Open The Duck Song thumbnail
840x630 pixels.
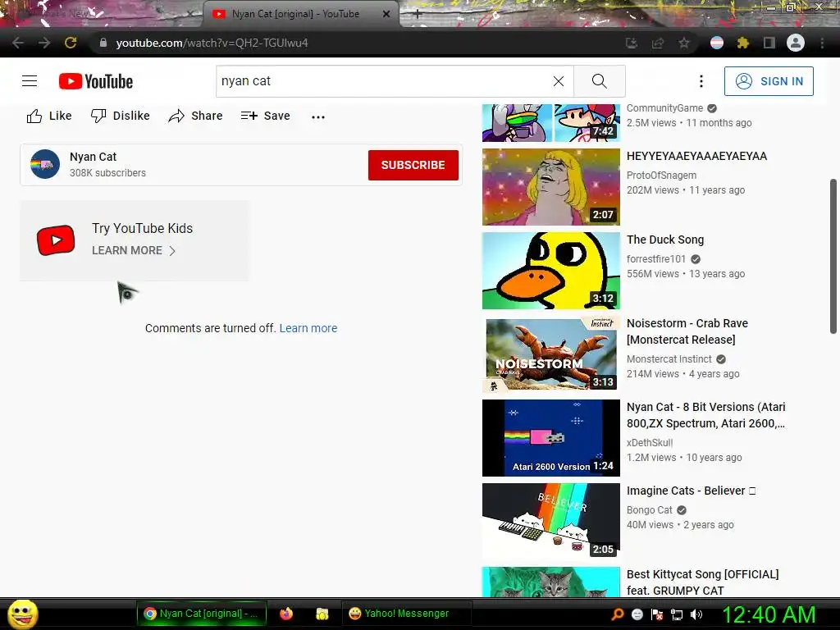[550, 271]
